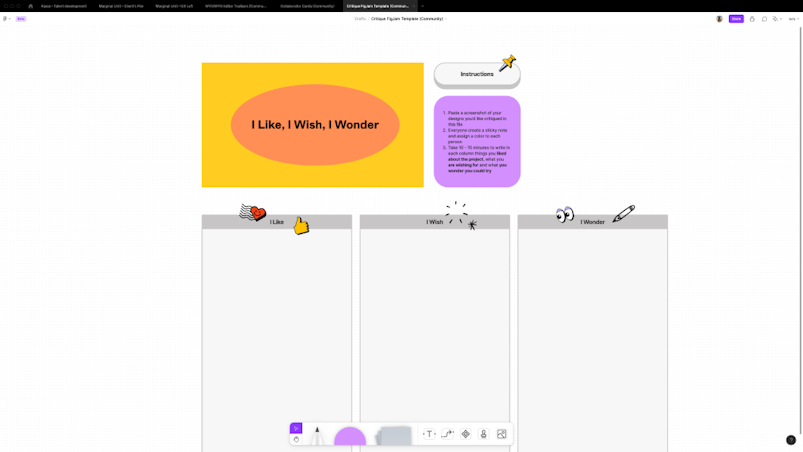Open the file title dropdown menu
This screenshot has width=803, height=452.
(x=446, y=19)
